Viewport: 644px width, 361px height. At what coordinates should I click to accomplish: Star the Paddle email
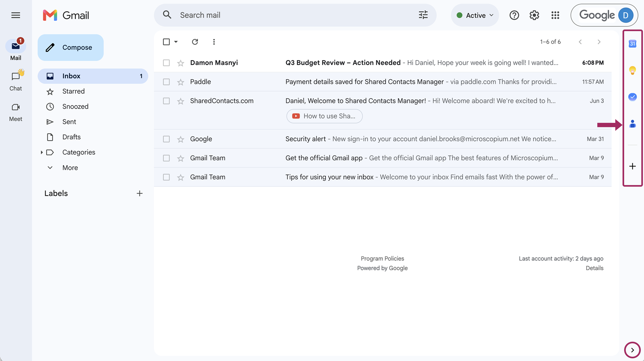pyautogui.click(x=181, y=82)
